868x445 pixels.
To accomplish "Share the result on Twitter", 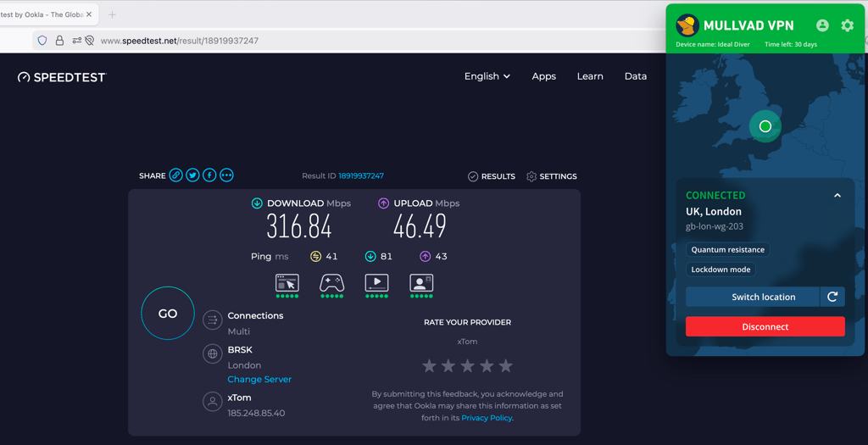I will click(192, 175).
